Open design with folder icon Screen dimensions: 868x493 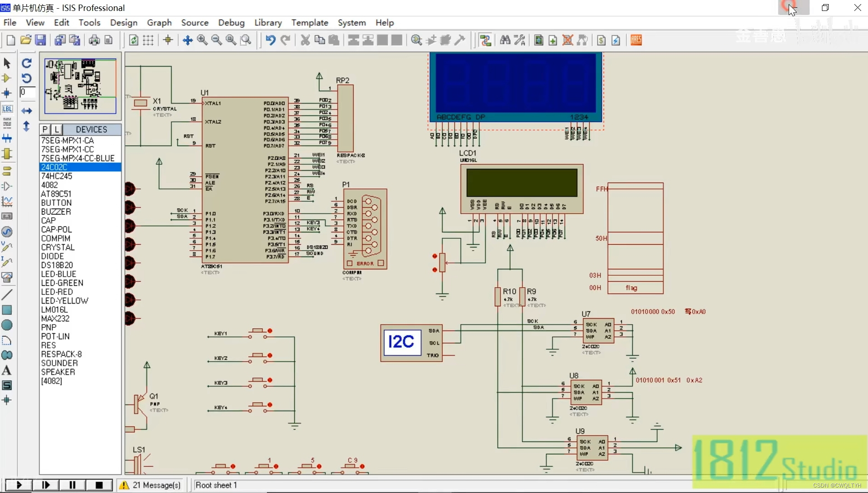(26, 40)
